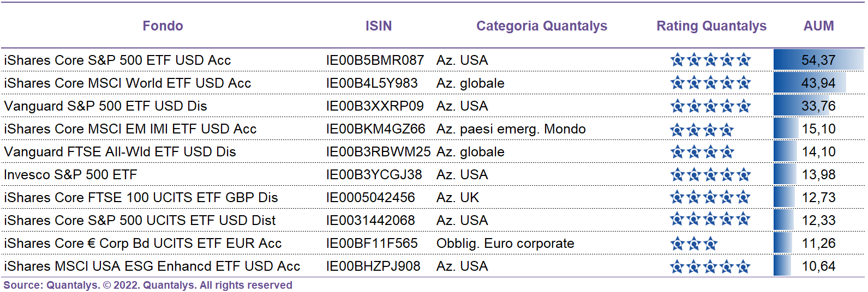Click iShares Core FTSE 100 star rating
Image resolution: width=868 pixels, height=292 pixels.
point(710,197)
